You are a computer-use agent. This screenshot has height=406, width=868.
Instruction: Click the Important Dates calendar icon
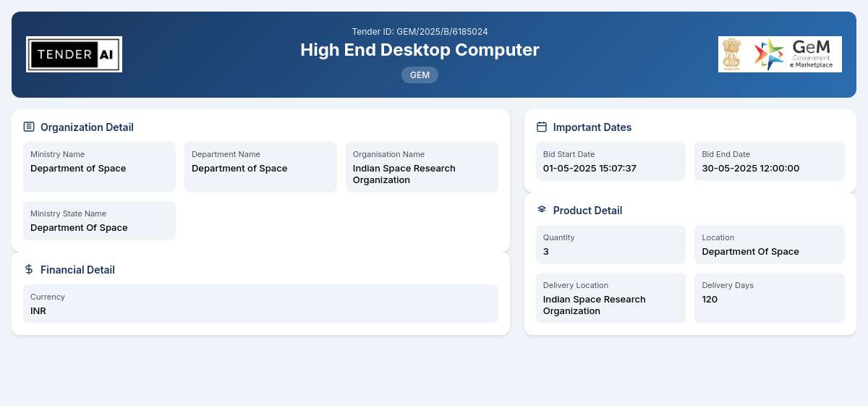pos(542,127)
